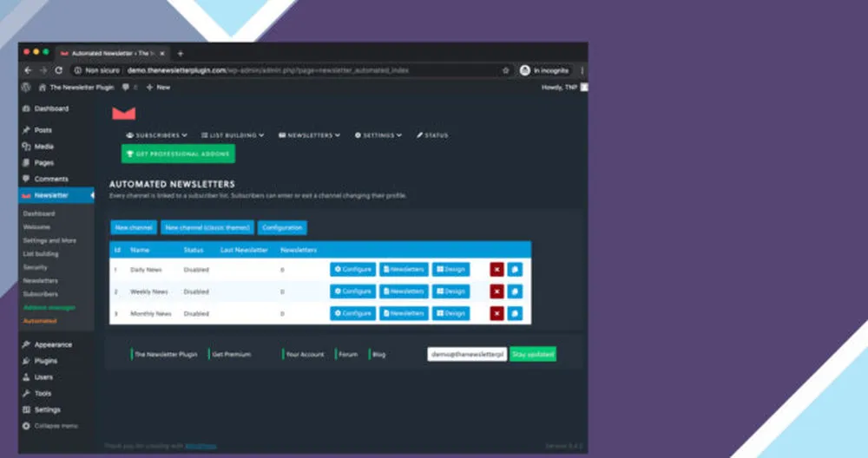Open Chrome's three-dot menu
The height and width of the screenshot is (458, 868).
coord(582,70)
